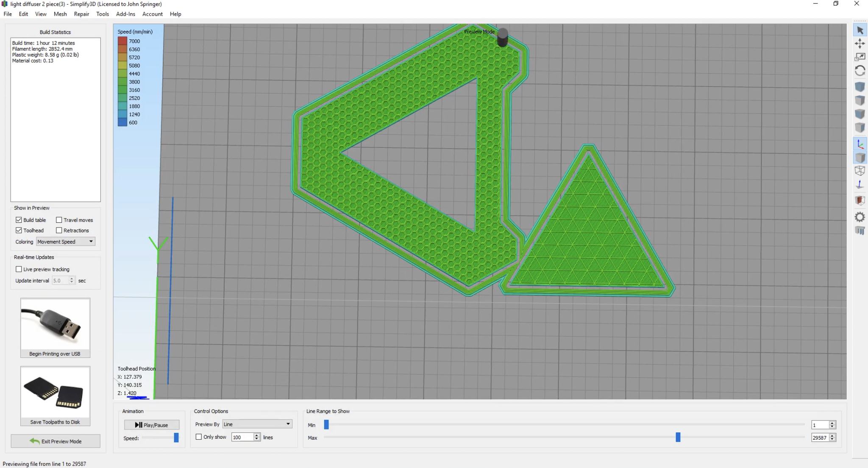The width and height of the screenshot is (868, 468).
Task: Select the arrow selection tool
Action: tap(860, 30)
